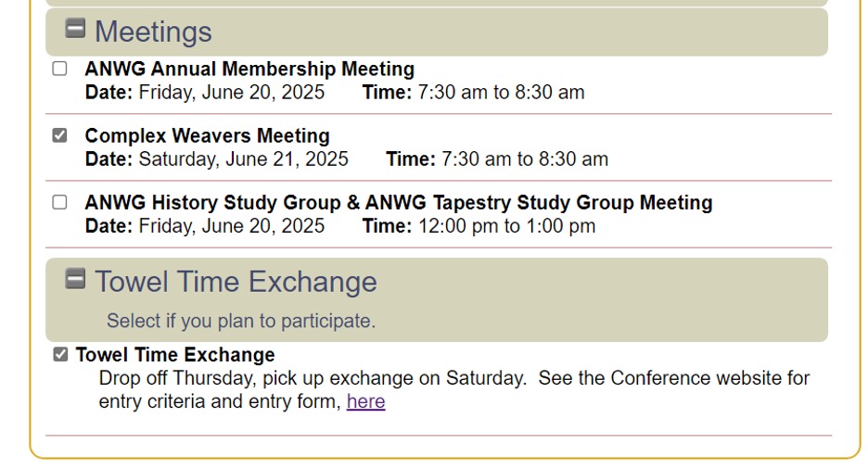The height and width of the screenshot is (469, 868).
Task: Click the ANWG Annual Membership Meeting label
Action: point(249,69)
